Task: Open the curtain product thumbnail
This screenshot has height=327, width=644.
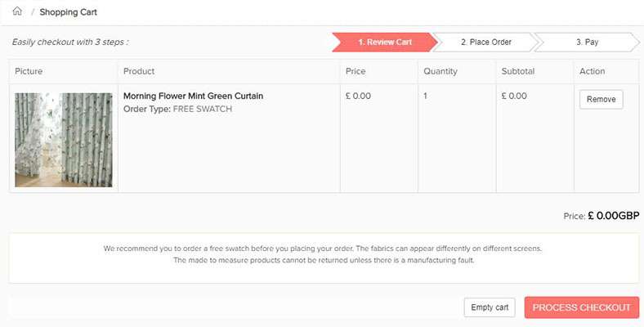Action: click(x=64, y=140)
